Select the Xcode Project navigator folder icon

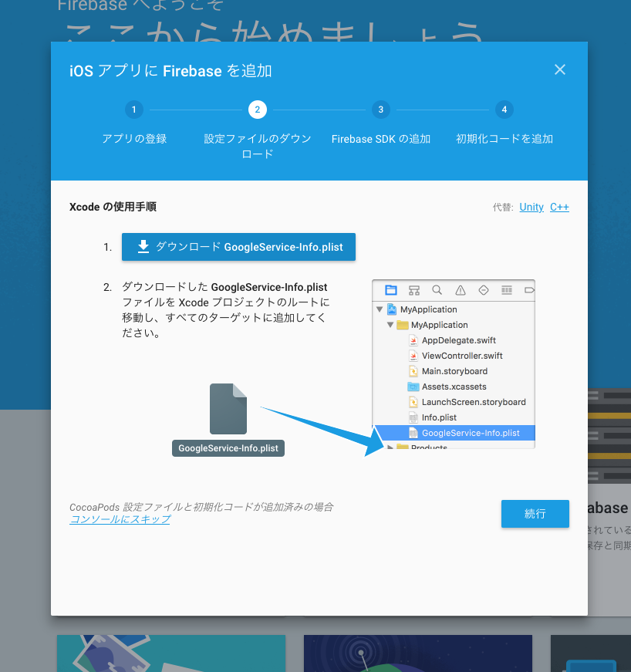tap(391, 289)
